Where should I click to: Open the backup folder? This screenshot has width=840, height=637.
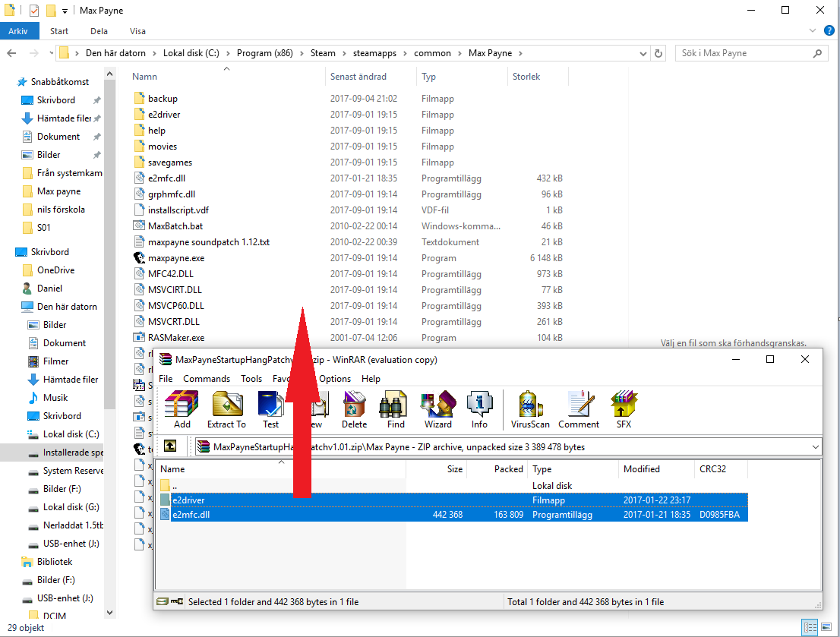(x=163, y=99)
